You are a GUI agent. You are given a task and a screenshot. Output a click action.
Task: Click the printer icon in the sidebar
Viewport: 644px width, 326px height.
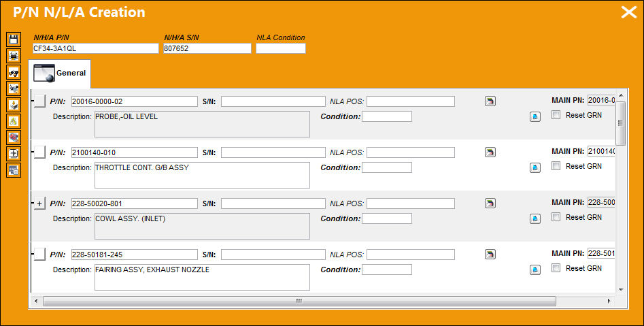tap(14, 56)
